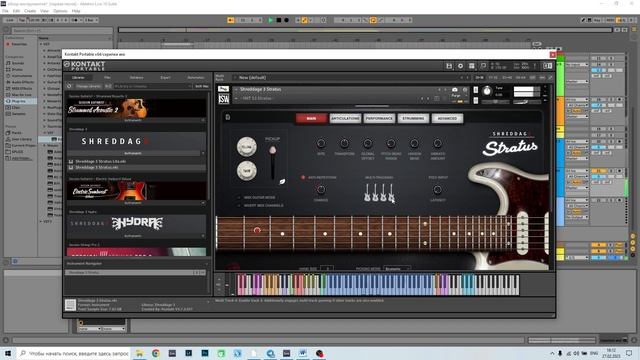Click the Manage Libraries button

pos(89,86)
